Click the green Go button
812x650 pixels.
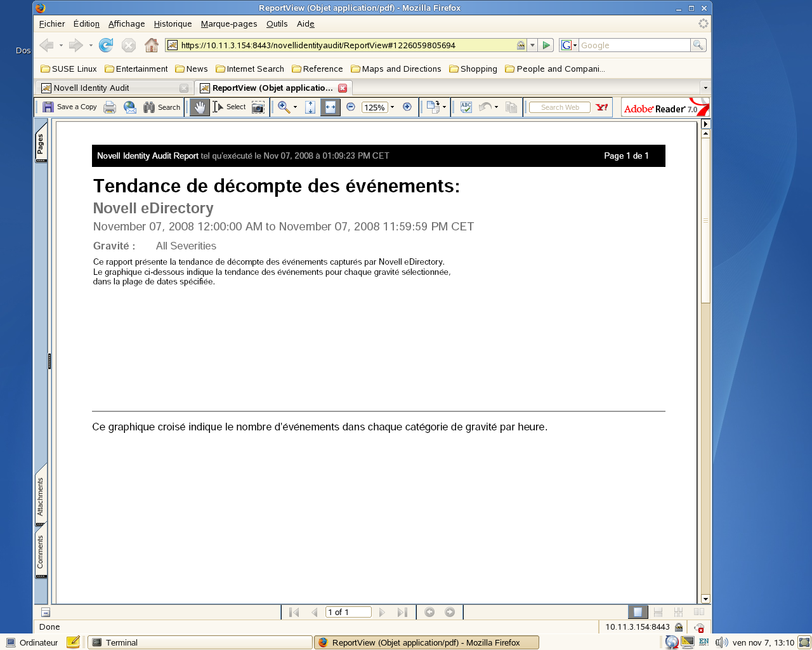546,45
